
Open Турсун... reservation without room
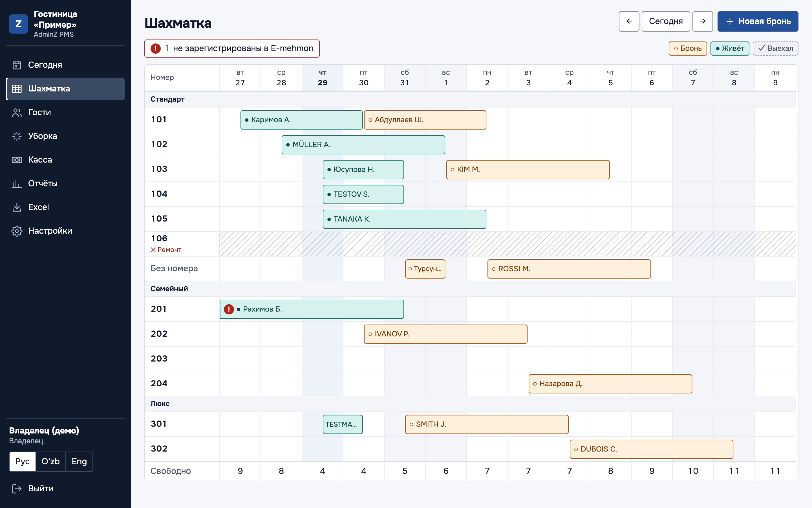coord(425,269)
